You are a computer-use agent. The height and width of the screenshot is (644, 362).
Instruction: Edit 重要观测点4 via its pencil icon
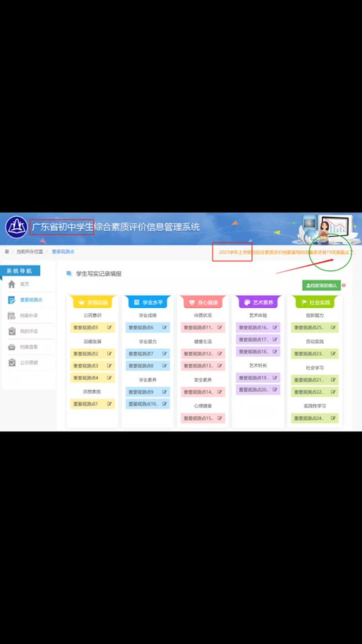pyautogui.click(x=109, y=378)
